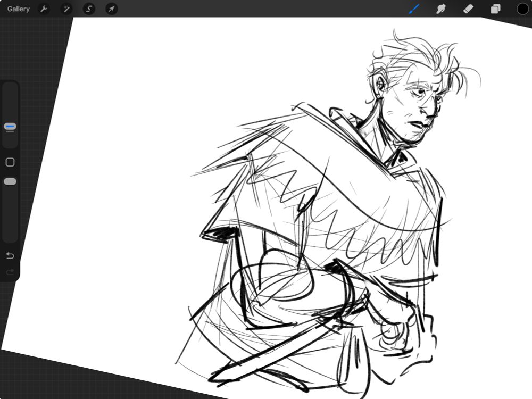Tap the Modify square button in sidebar
The image size is (532, 399).
click(x=10, y=162)
